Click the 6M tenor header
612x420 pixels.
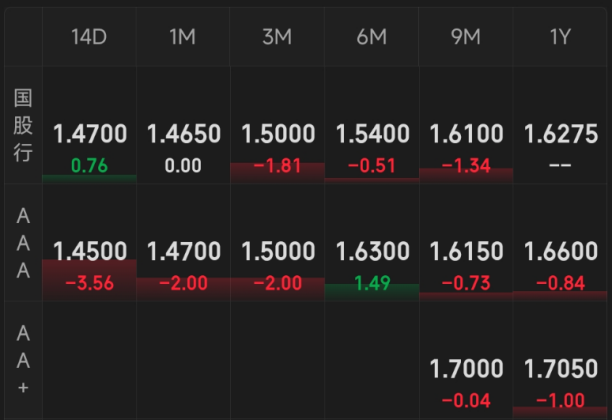tap(372, 37)
